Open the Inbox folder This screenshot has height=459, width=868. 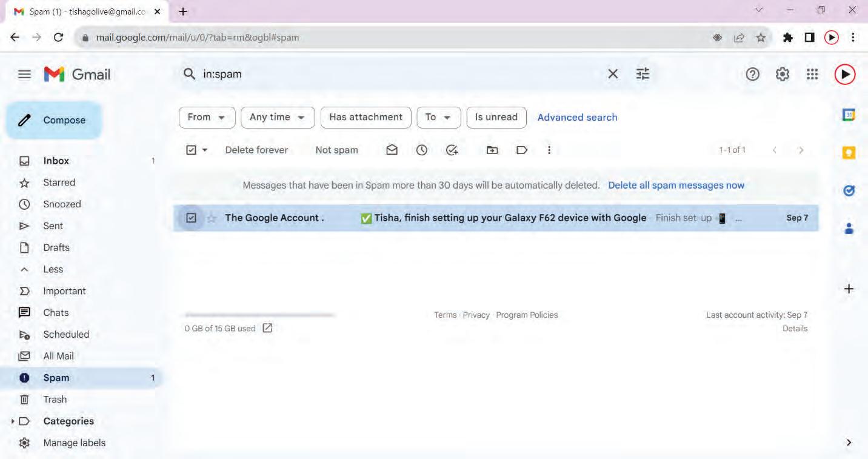pyautogui.click(x=56, y=161)
